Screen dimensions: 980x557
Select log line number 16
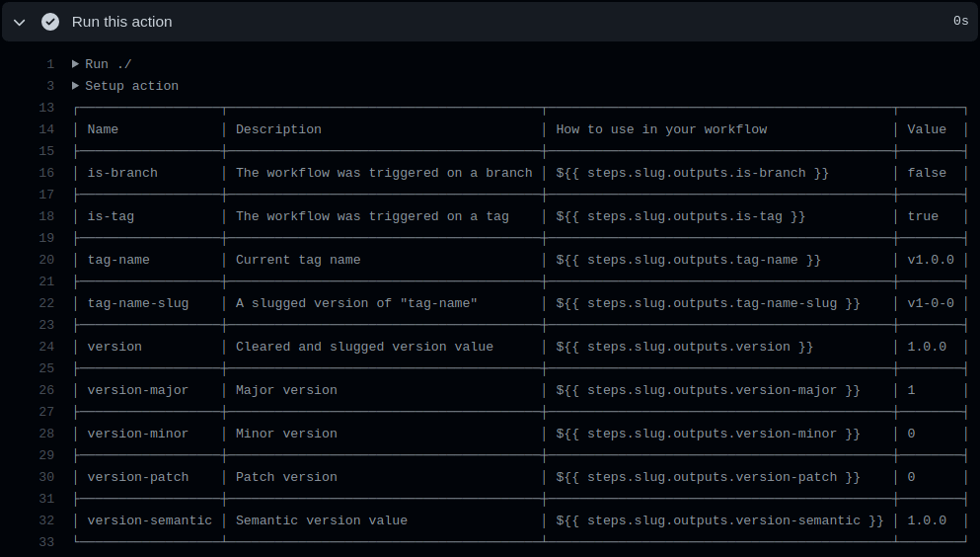46,173
